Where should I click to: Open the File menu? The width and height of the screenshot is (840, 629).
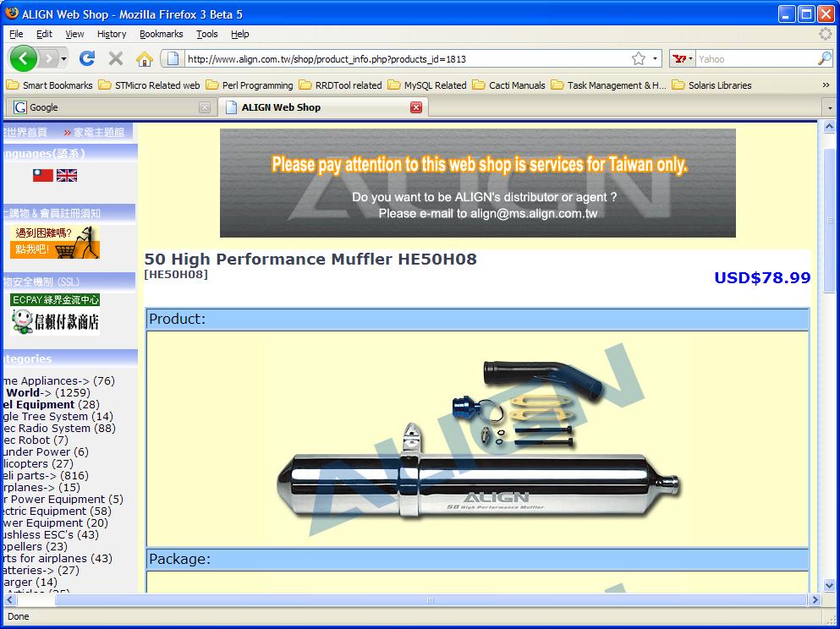coord(16,34)
